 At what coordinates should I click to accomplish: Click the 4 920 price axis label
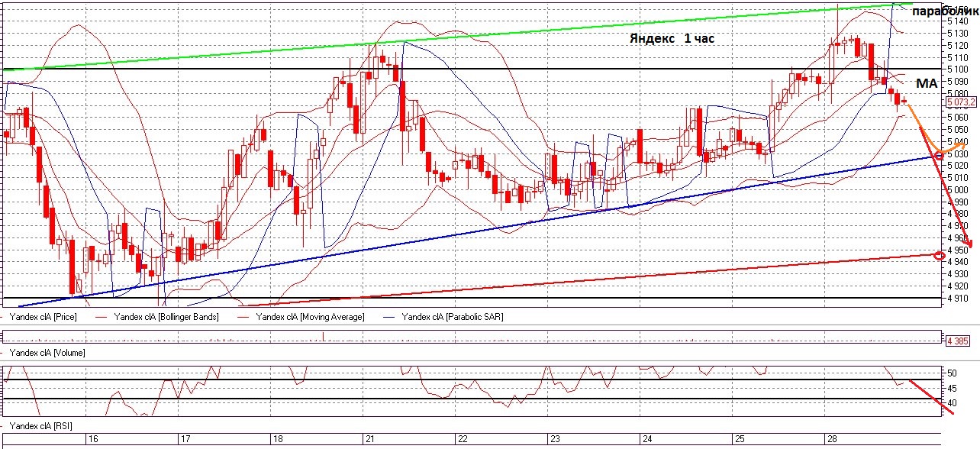coord(958,286)
